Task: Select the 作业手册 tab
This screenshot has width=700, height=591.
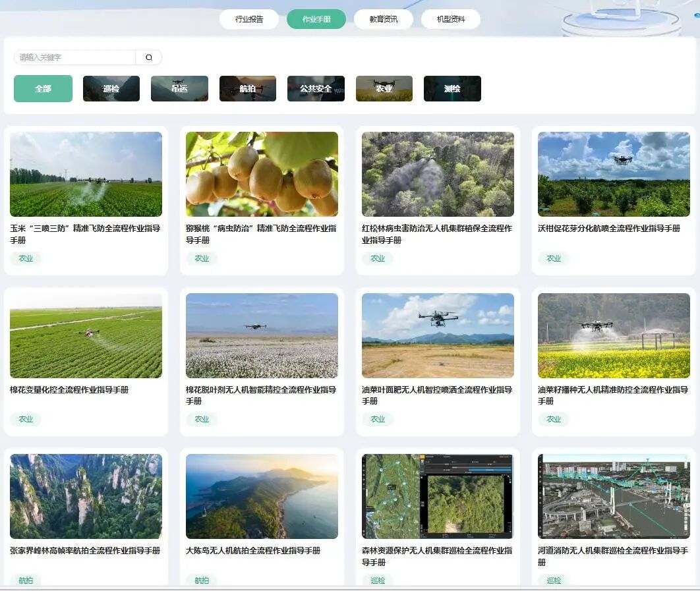Action: coord(316,19)
